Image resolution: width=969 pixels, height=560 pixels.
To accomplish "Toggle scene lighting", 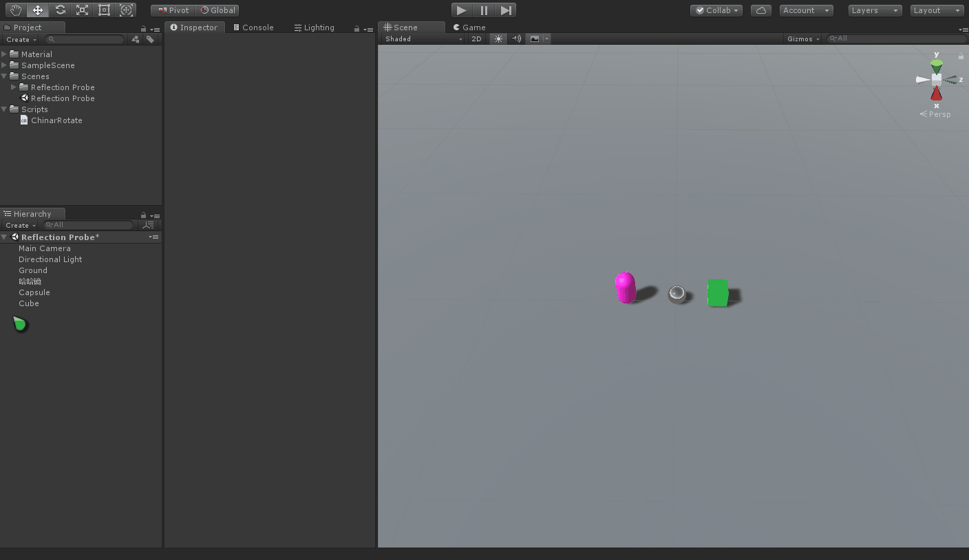I will (x=498, y=39).
